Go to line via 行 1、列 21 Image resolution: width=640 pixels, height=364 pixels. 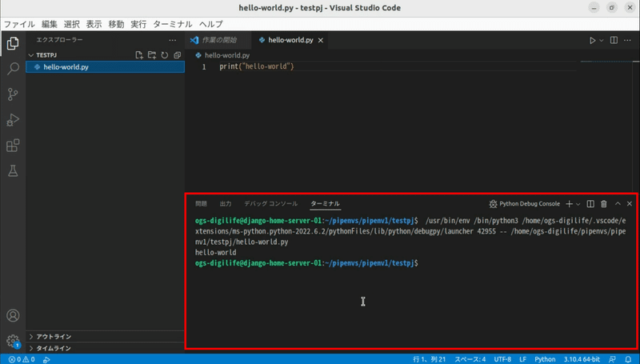point(429,359)
